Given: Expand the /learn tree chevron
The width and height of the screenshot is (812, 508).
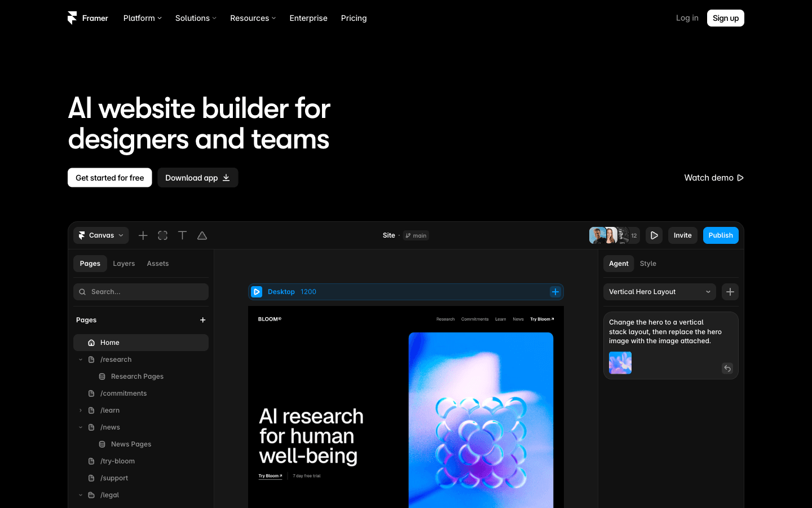Looking at the screenshot, I should (x=81, y=410).
